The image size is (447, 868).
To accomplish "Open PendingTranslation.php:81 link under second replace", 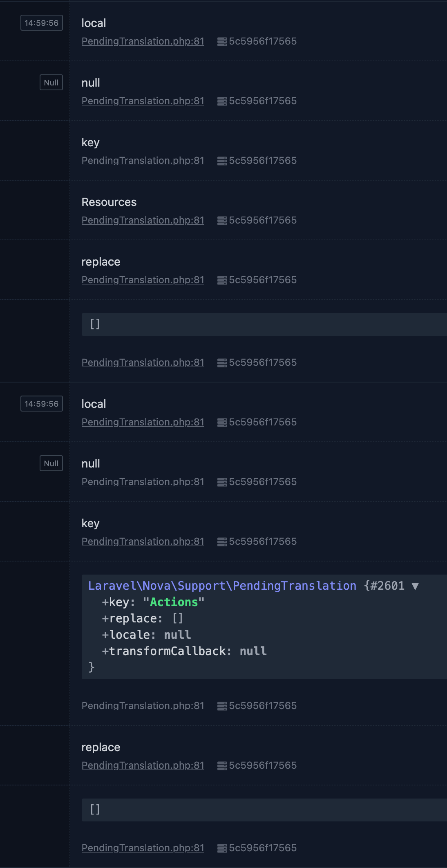I will click(143, 765).
